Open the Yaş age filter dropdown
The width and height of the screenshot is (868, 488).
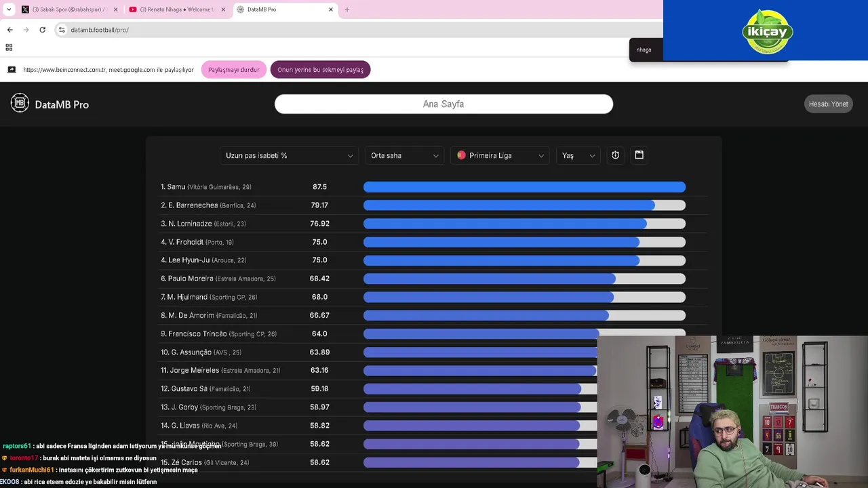click(578, 155)
